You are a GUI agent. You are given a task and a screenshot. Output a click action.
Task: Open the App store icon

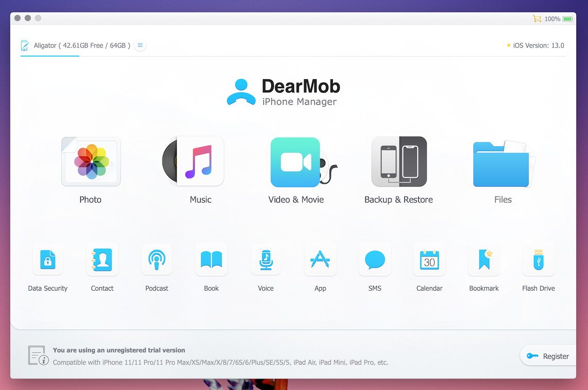320,259
